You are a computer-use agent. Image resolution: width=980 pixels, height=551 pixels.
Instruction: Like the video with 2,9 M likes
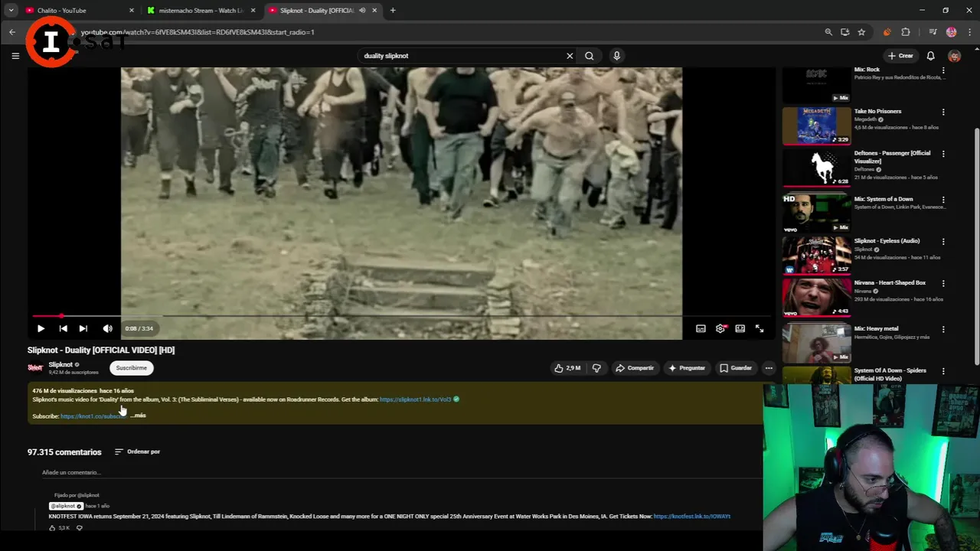click(567, 368)
